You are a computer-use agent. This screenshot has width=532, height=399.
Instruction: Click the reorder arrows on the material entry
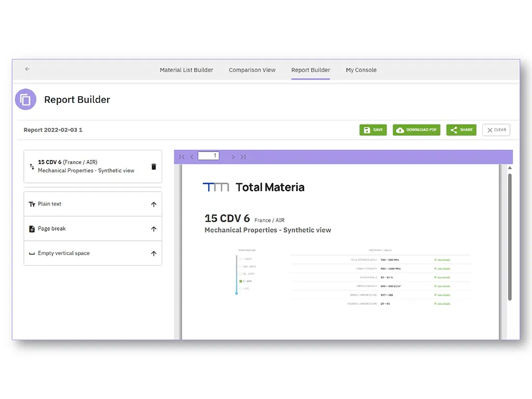point(32,166)
